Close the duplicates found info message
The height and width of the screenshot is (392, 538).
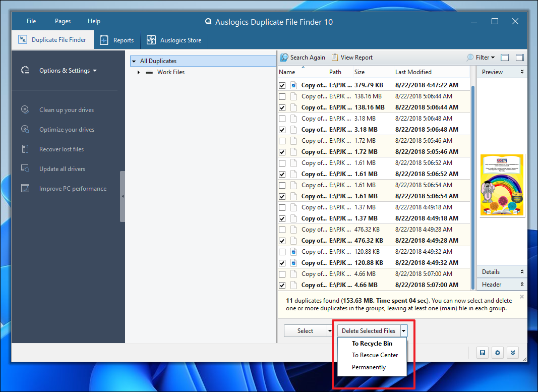tap(521, 297)
